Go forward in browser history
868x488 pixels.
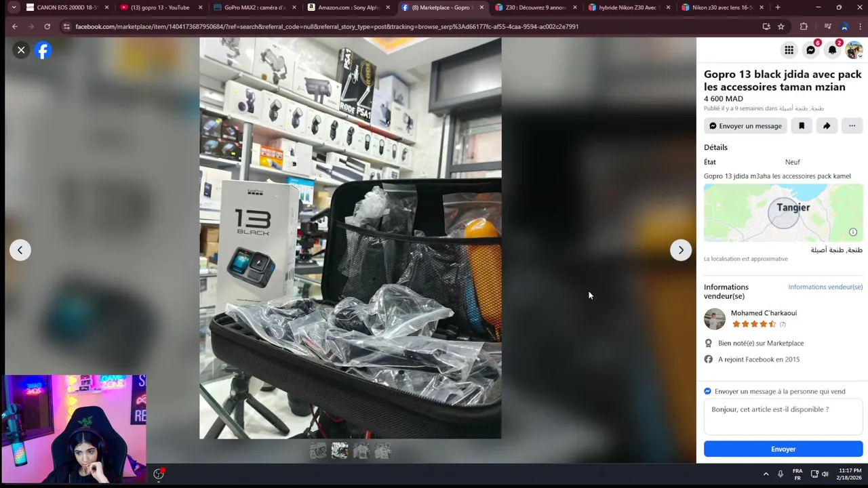31,26
